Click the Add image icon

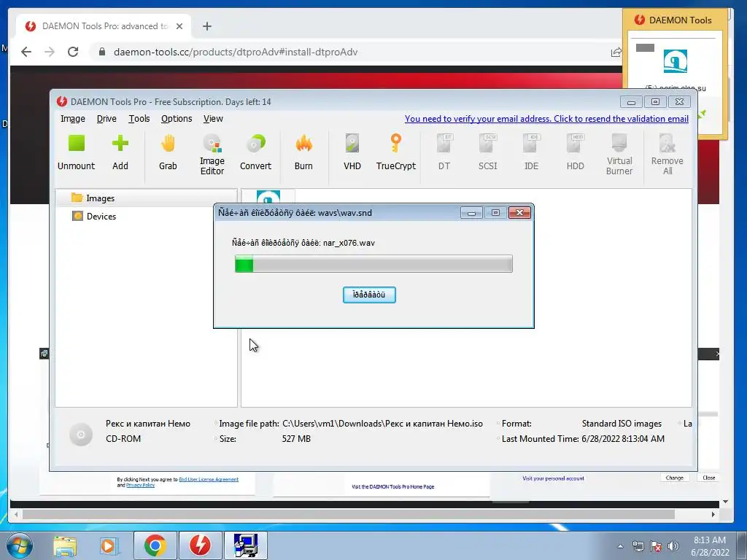click(x=120, y=152)
